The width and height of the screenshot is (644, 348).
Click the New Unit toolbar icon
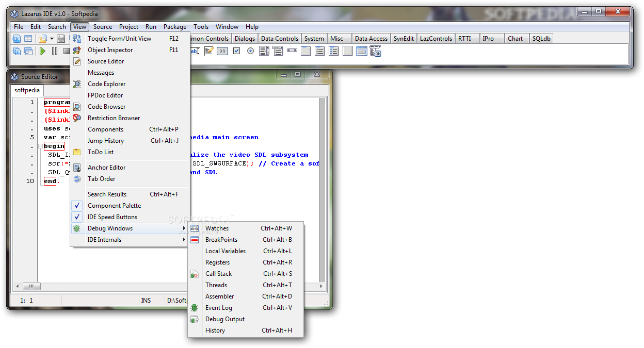tap(17, 39)
